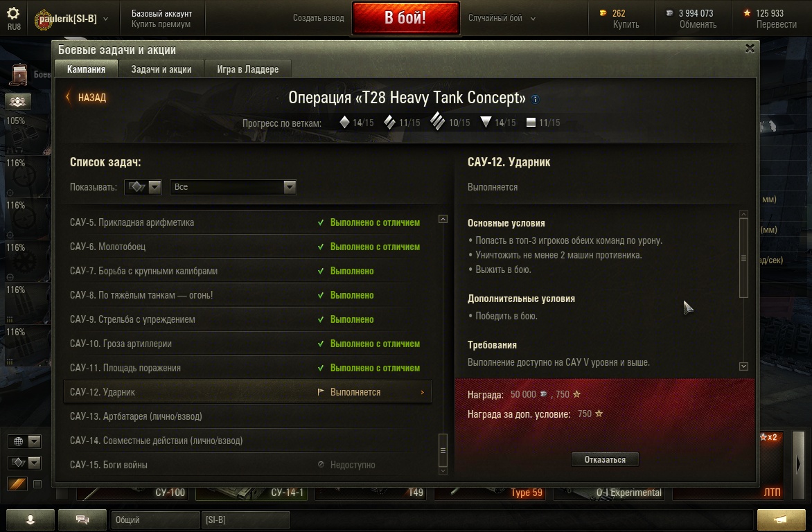812x532 pixels.
Task: Open the contacts person icon
Action: (x=30, y=520)
